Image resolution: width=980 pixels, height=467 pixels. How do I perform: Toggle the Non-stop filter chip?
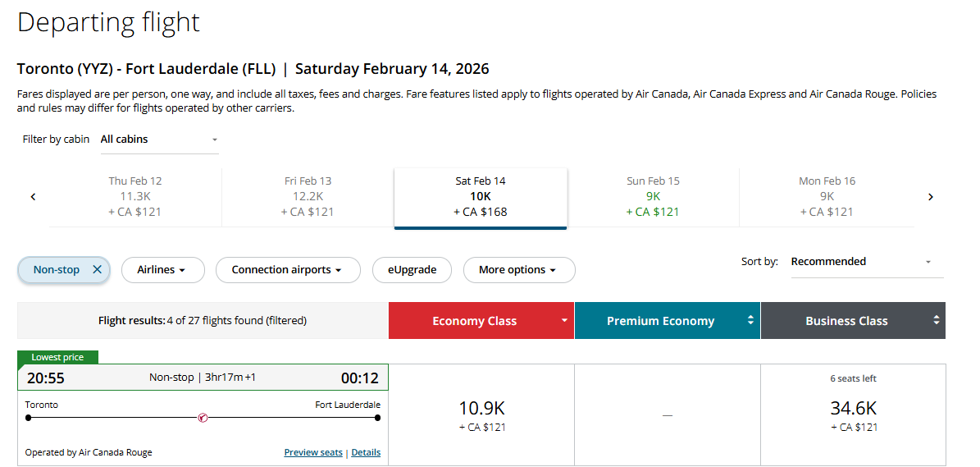pos(56,270)
